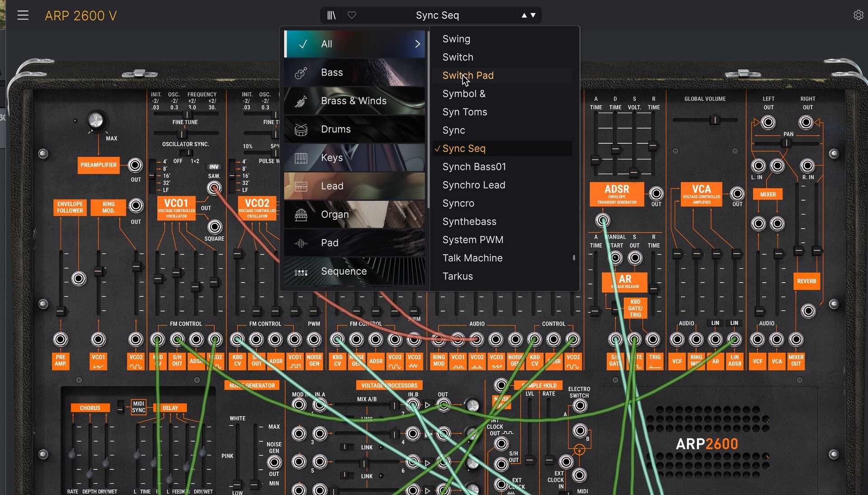Click the KBD GATE/TRIG button

pyautogui.click(x=635, y=308)
